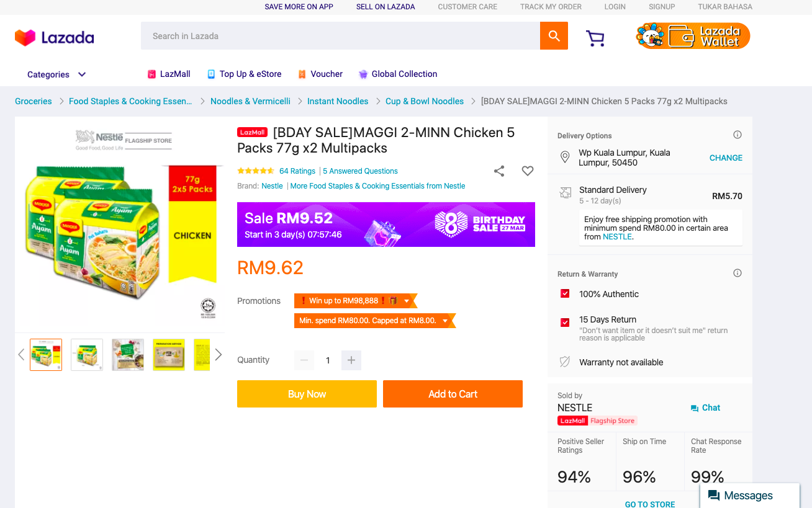Click the Add to Cart button
Image resolution: width=812 pixels, height=508 pixels.
coord(453,394)
